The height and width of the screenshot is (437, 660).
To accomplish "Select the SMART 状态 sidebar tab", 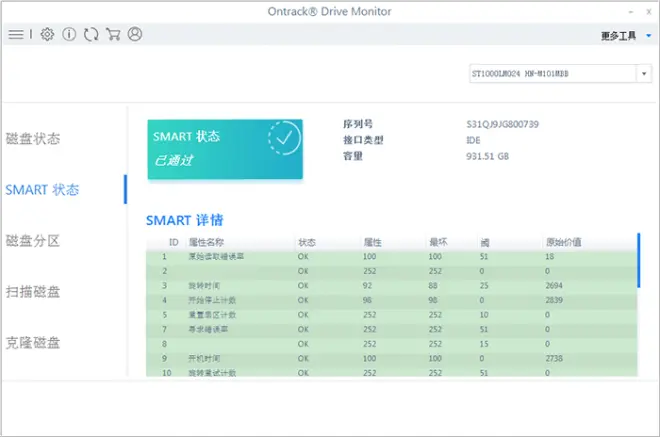I will [x=42, y=190].
